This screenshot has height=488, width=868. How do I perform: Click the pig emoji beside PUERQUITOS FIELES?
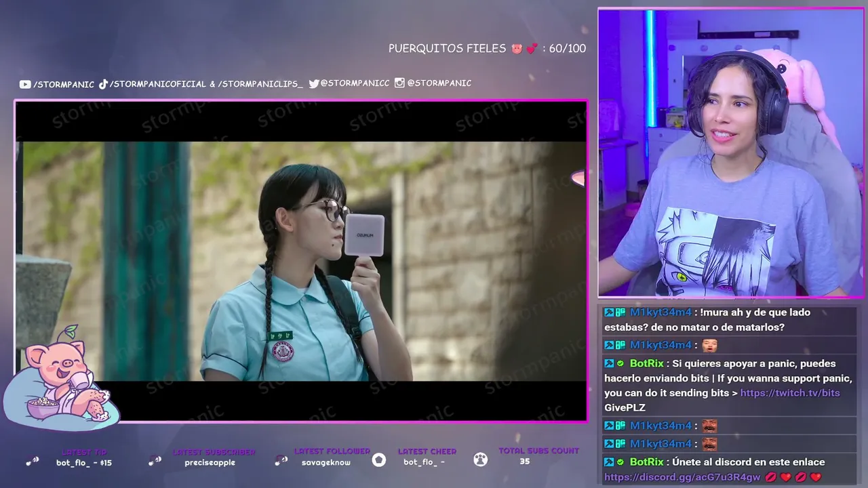517,49
